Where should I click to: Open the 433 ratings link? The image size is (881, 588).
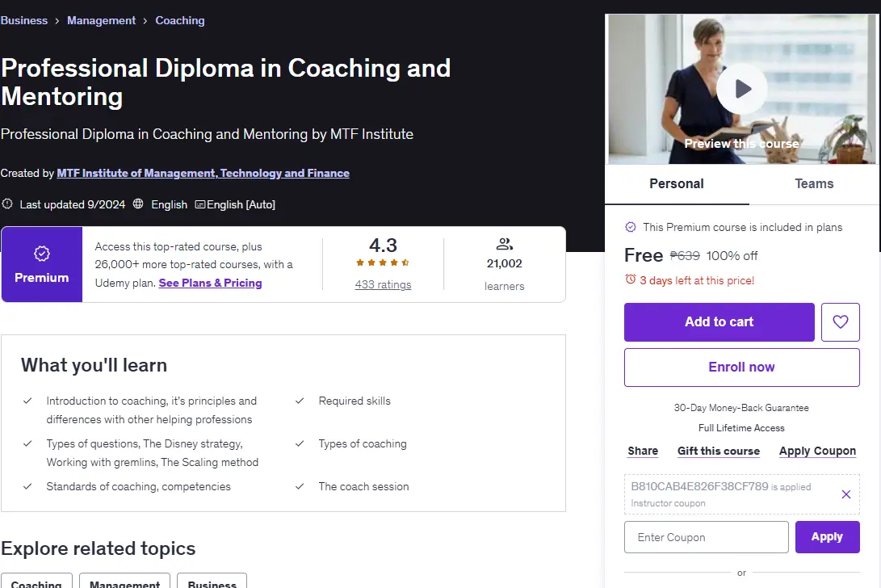tap(383, 284)
